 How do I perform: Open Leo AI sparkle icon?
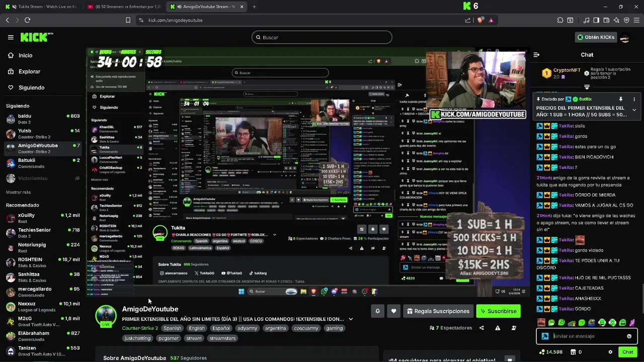616,20
